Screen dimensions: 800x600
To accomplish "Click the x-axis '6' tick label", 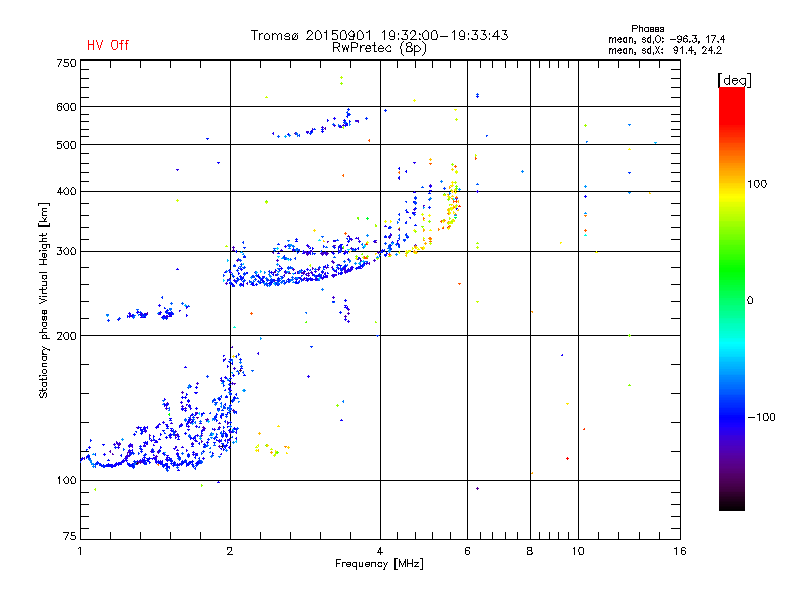I will [467, 551].
